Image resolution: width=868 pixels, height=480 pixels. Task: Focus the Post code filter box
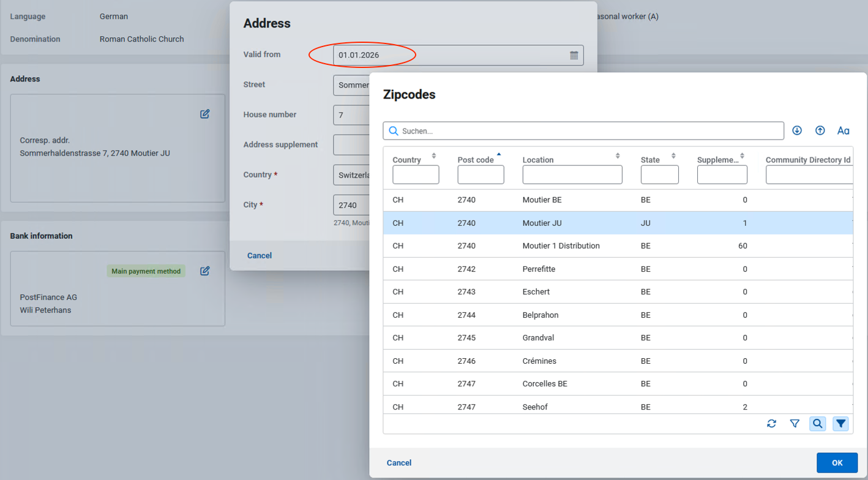click(x=481, y=175)
